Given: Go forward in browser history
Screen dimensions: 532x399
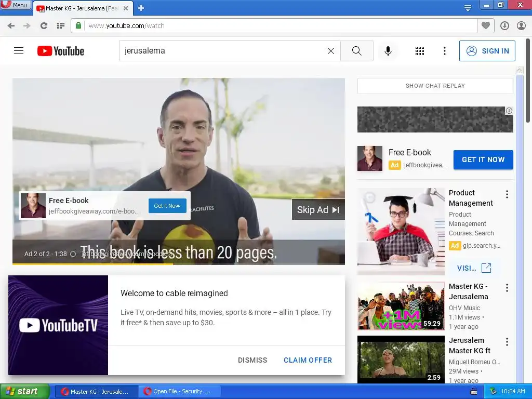Looking at the screenshot, I should click(27, 26).
